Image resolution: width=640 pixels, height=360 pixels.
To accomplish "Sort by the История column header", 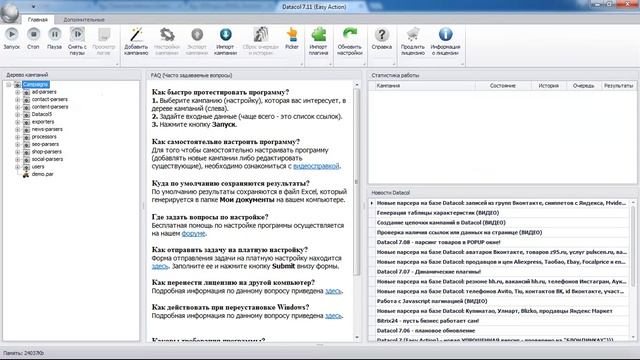I will point(548,86).
